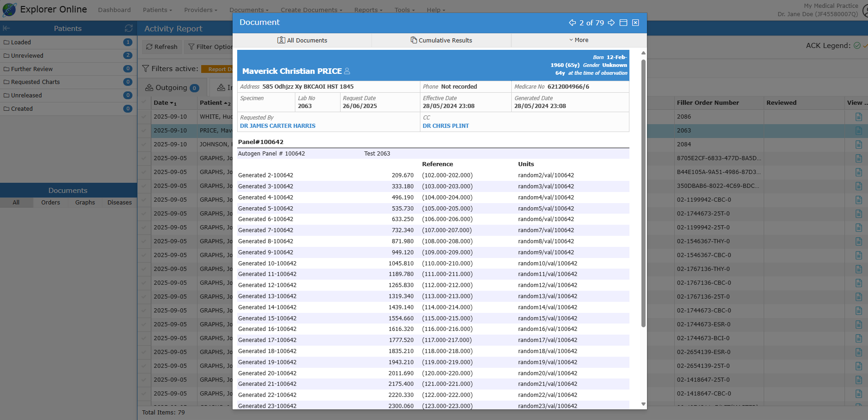
Task: Open the Outgoing tab
Action: coord(172,88)
